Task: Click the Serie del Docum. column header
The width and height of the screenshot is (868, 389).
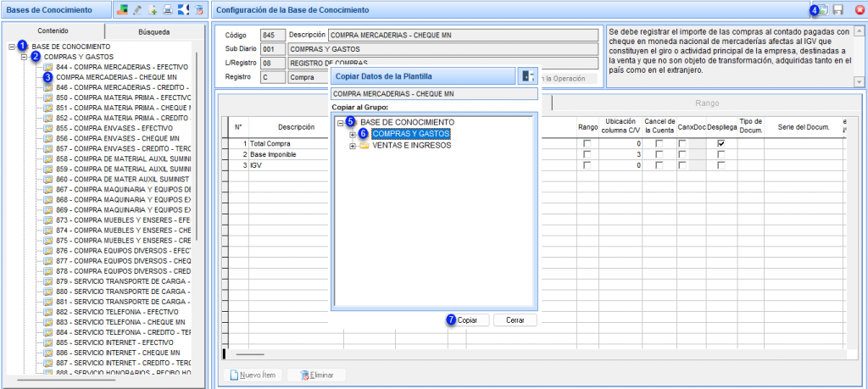Action: 802,127
